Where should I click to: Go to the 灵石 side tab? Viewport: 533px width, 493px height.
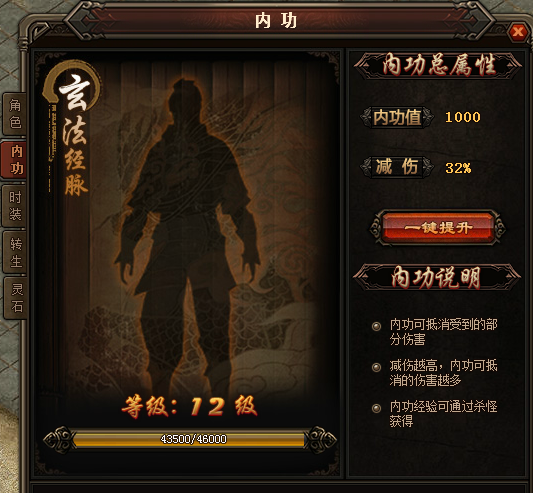point(16,298)
